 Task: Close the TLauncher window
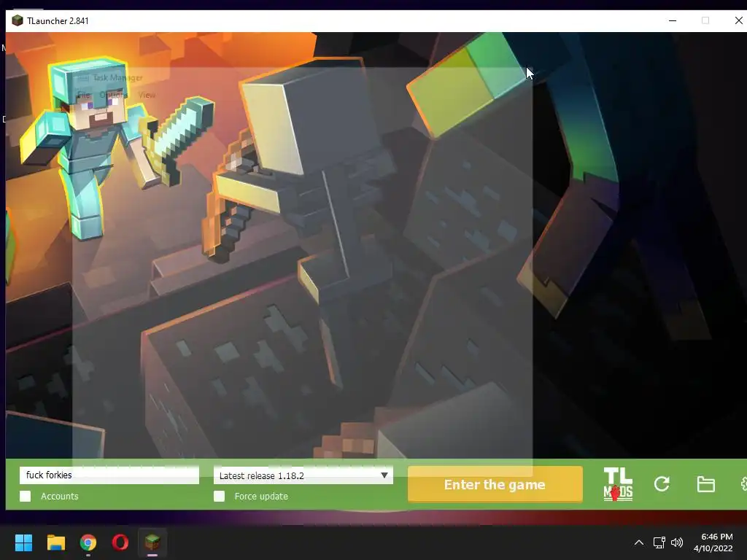[738, 20]
